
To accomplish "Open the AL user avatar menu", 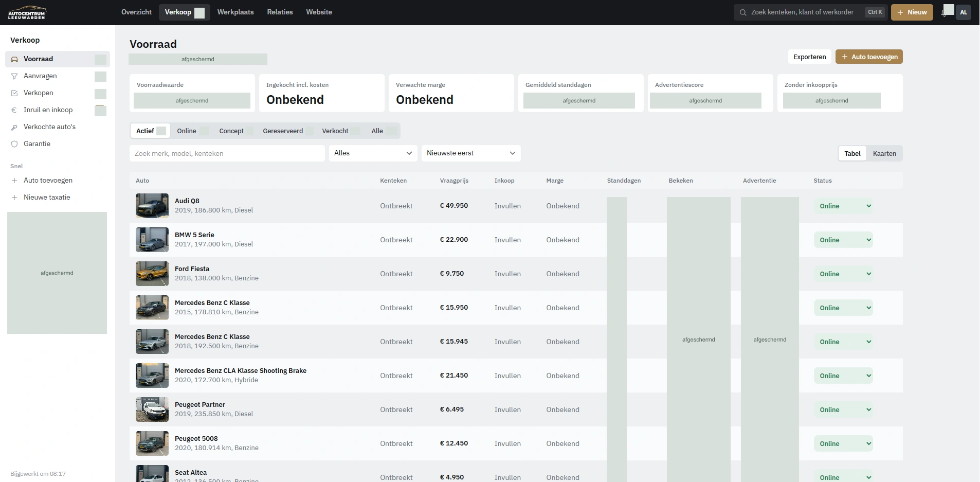I will [964, 12].
